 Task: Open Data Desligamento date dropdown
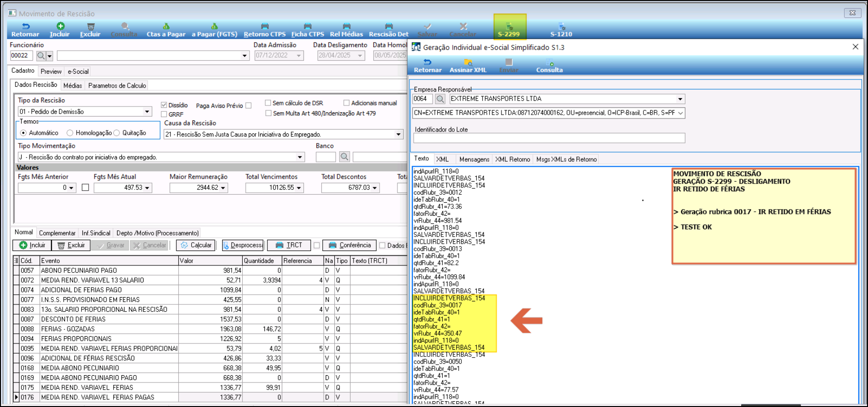point(360,56)
